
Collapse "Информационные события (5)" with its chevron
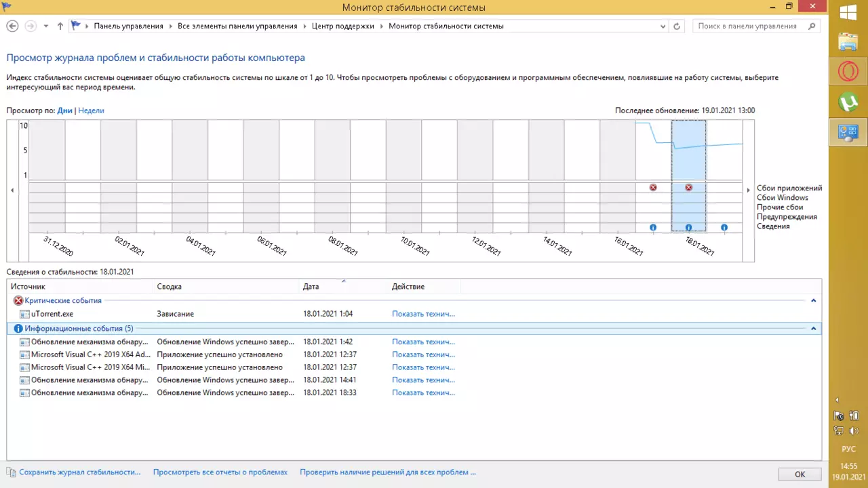pyautogui.click(x=814, y=329)
